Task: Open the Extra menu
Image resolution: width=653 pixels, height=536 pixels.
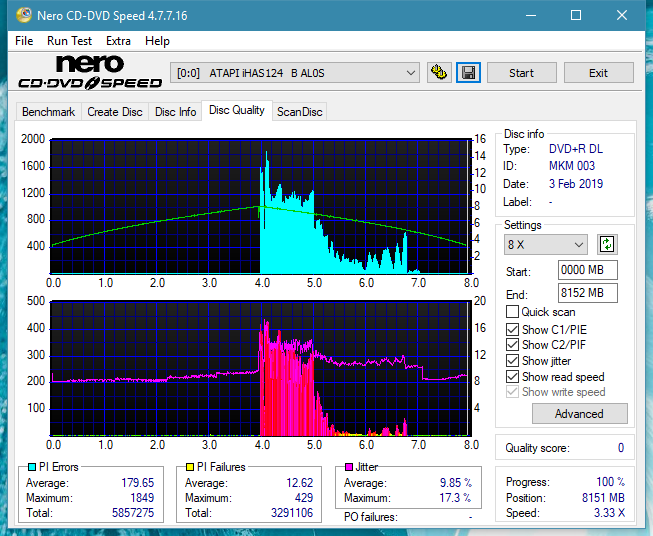Action: pos(118,41)
